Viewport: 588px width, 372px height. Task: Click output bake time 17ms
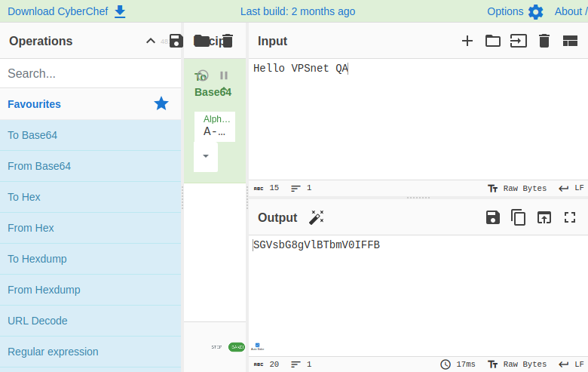click(458, 364)
